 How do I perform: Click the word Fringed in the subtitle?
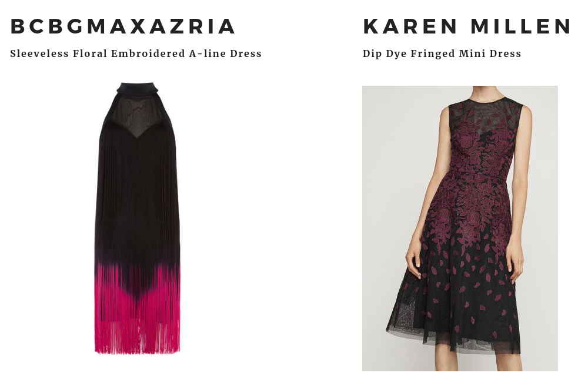(x=433, y=53)
